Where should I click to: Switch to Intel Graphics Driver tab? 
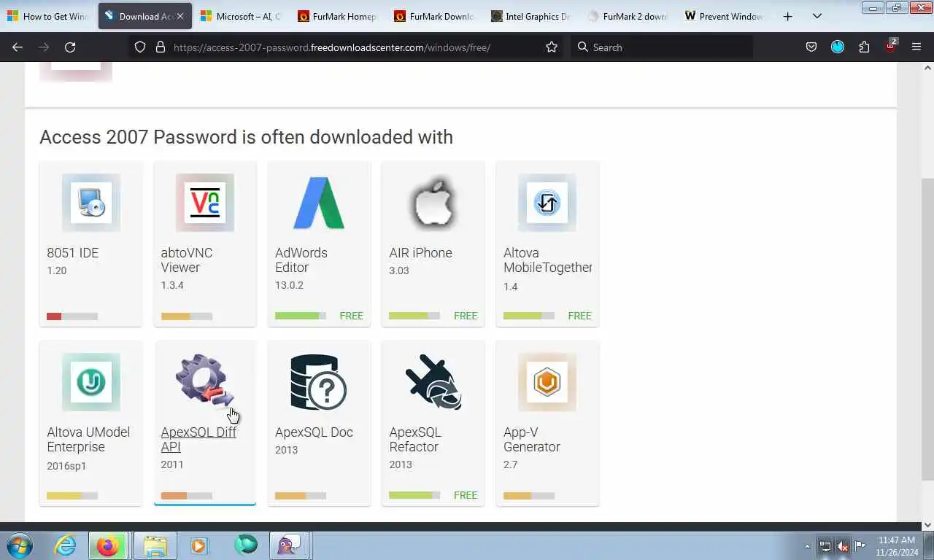[x=530, y=16]
